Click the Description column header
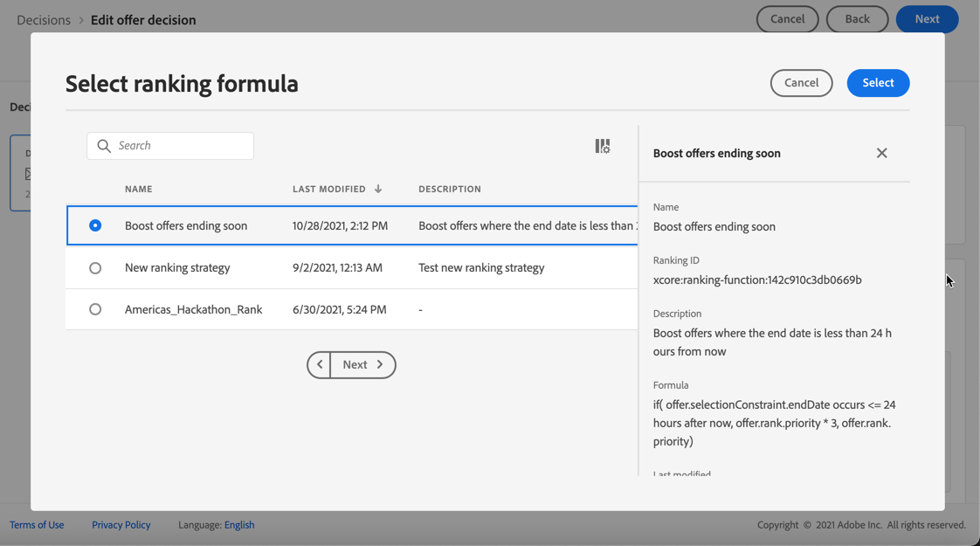The width and height of the screenshot is (980, 546). coord(449,189)
